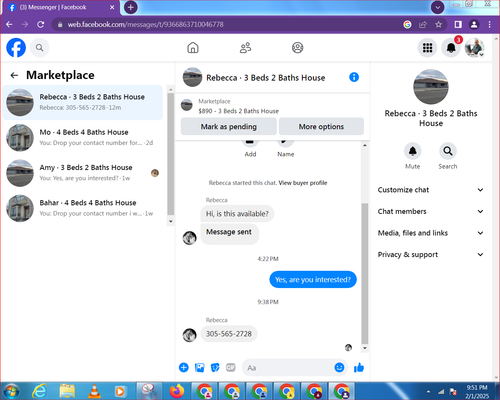Open the Facebook menu grid icon
500x400 pixels.
pyautogui.click(x=427, y=48)
